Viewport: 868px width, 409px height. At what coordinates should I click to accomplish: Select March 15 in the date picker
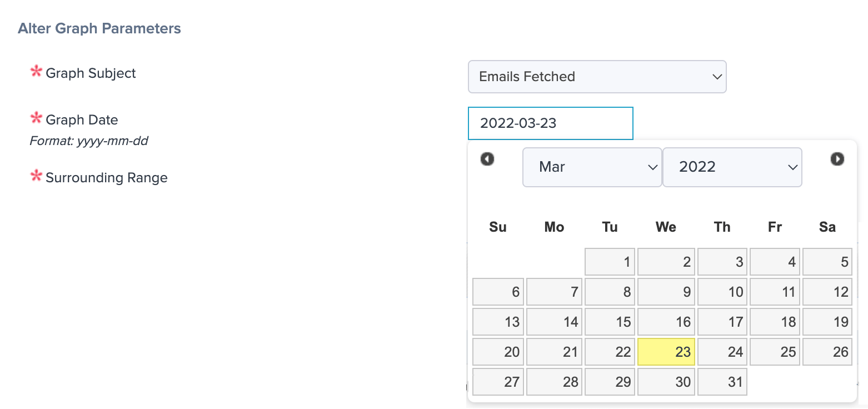[610, 322]
